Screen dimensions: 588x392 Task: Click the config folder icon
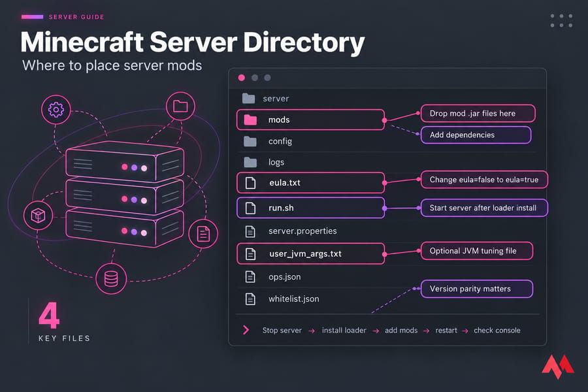[x=250, y=141]
